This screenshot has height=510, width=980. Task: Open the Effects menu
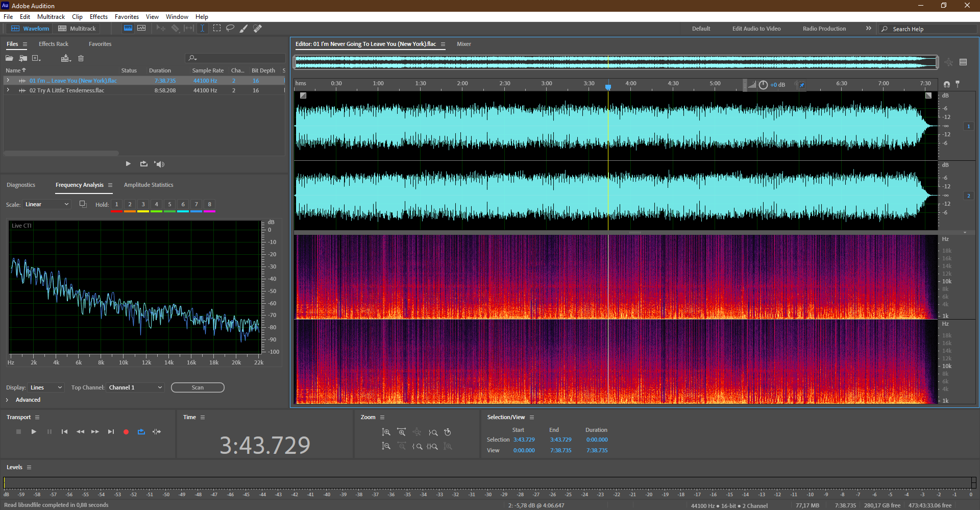[x=99, y=17]
